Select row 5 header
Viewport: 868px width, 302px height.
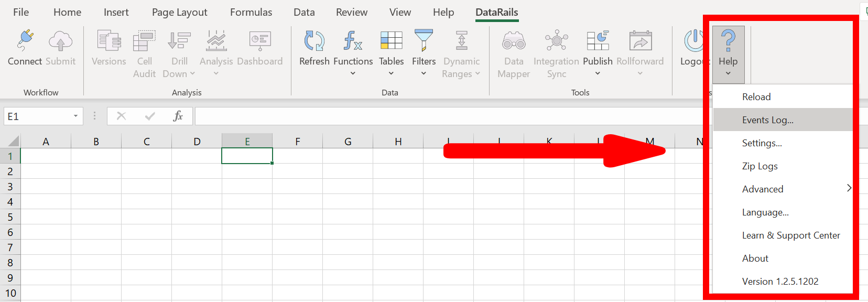[10, 217]
